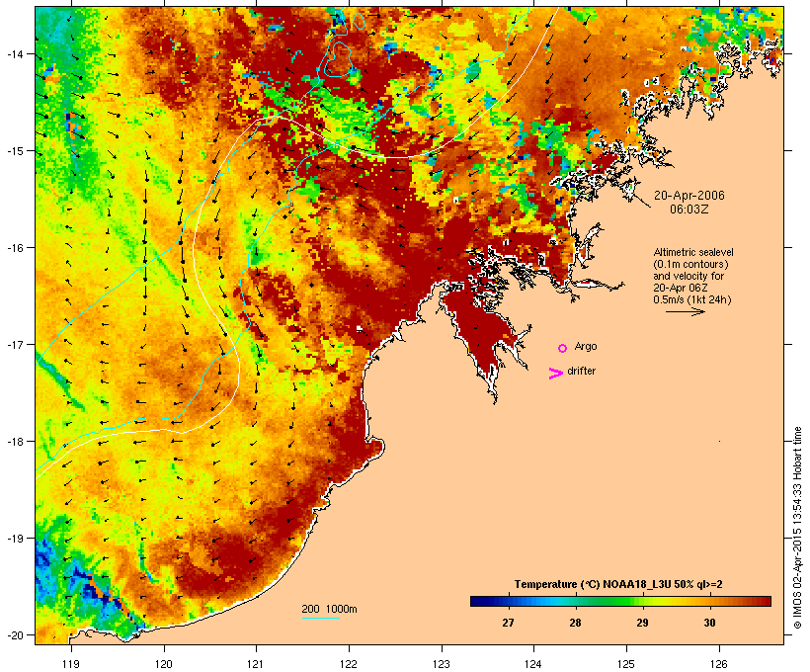Click the 27 tick label on color bar
Viewport: 810px width, 672px height.
[508, 623]
